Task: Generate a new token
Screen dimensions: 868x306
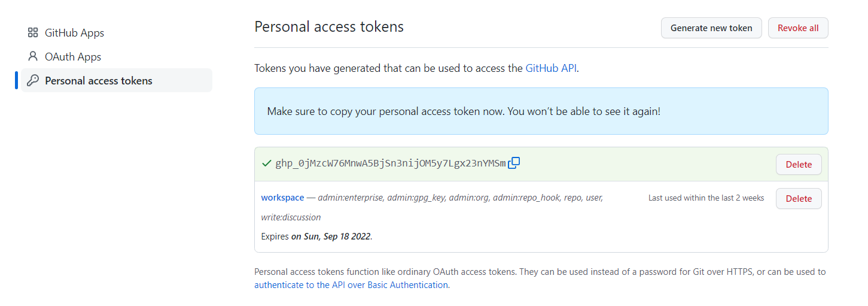Action: tap(711, 28)
